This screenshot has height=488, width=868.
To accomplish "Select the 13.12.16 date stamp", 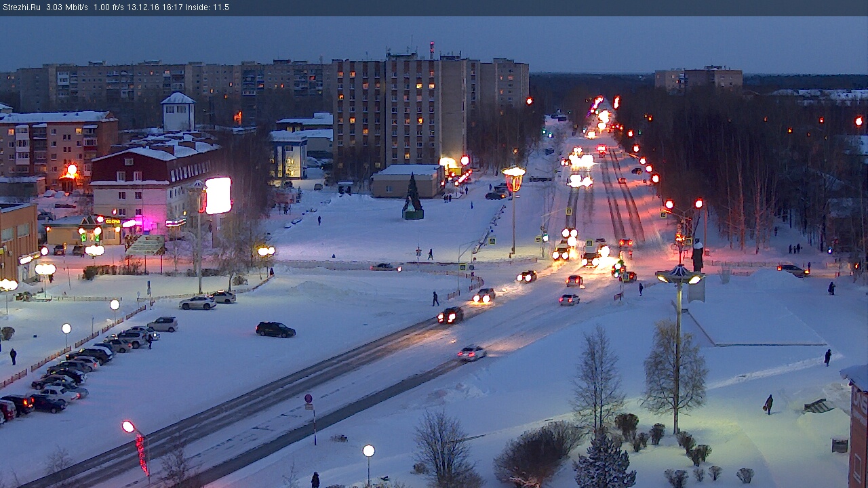I will coord(144,7).
